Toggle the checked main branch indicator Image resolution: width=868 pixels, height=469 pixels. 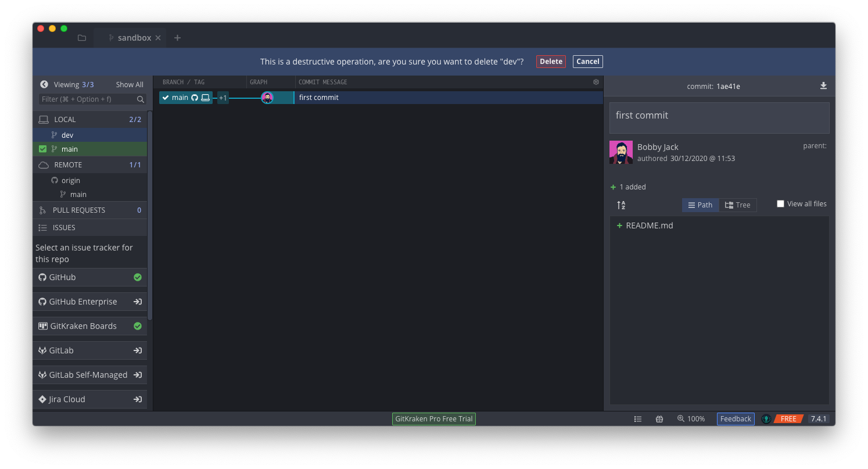pos(42,149)
